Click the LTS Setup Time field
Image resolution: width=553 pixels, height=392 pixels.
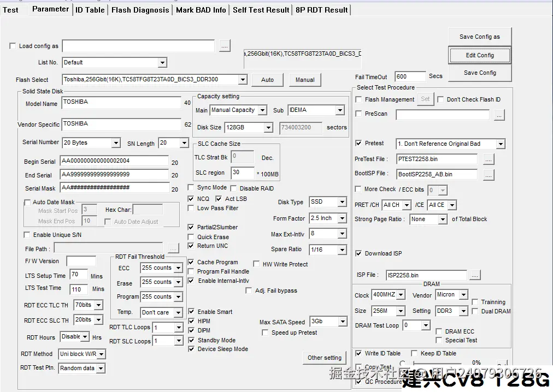click(x=79, y=275)
